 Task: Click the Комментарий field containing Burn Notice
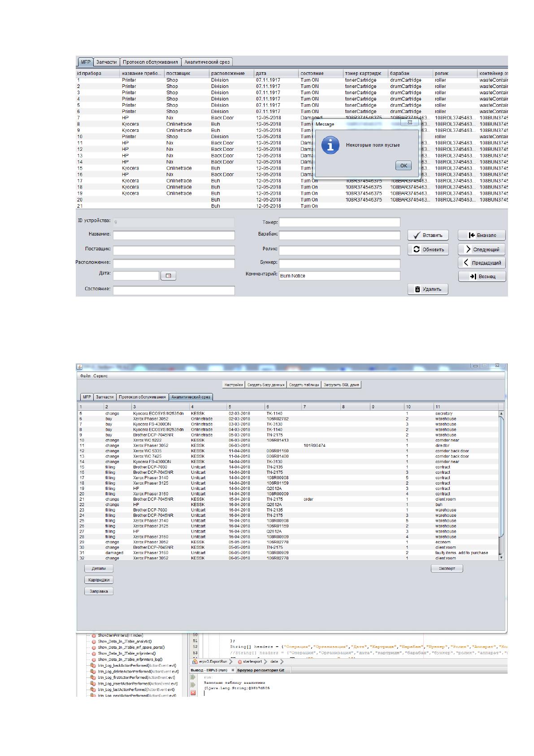click(339, 276)
